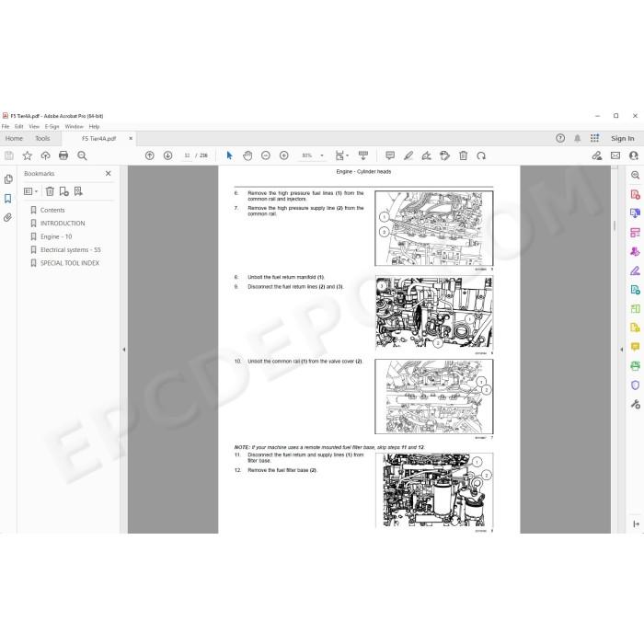Open the notifications bell
This screenshot has width=644, height=644.
[577, 138]
